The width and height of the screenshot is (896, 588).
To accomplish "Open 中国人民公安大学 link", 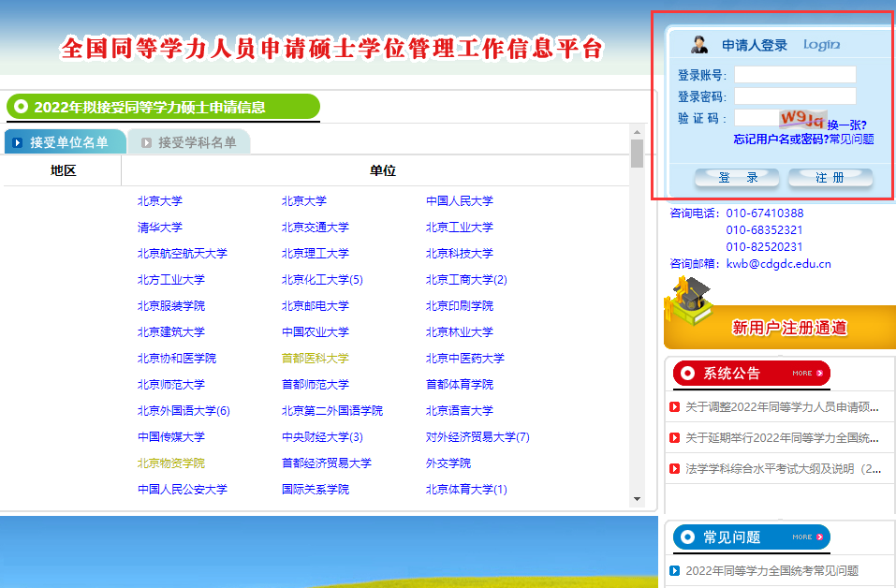I will [x=183, y=490].
